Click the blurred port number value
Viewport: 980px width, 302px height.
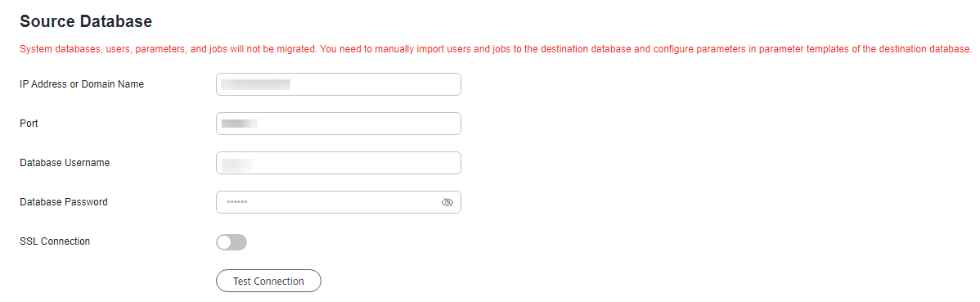240,124
